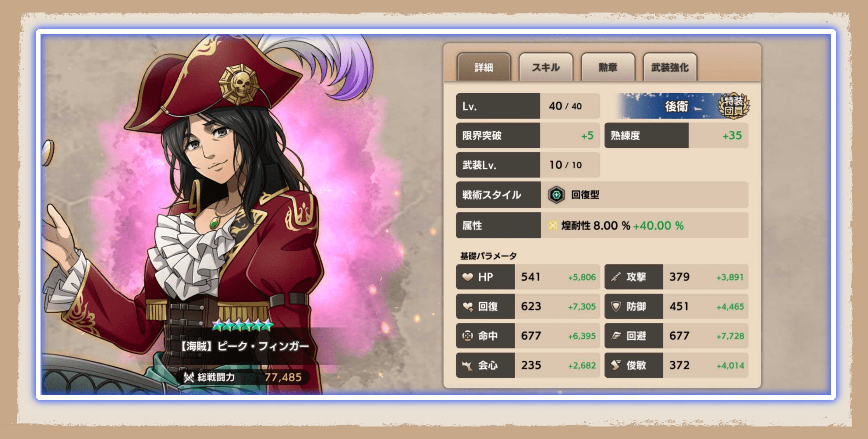This screenshot has height=439, width=868.
Task: Switch to the スキル tab
Action: point(546,67)
